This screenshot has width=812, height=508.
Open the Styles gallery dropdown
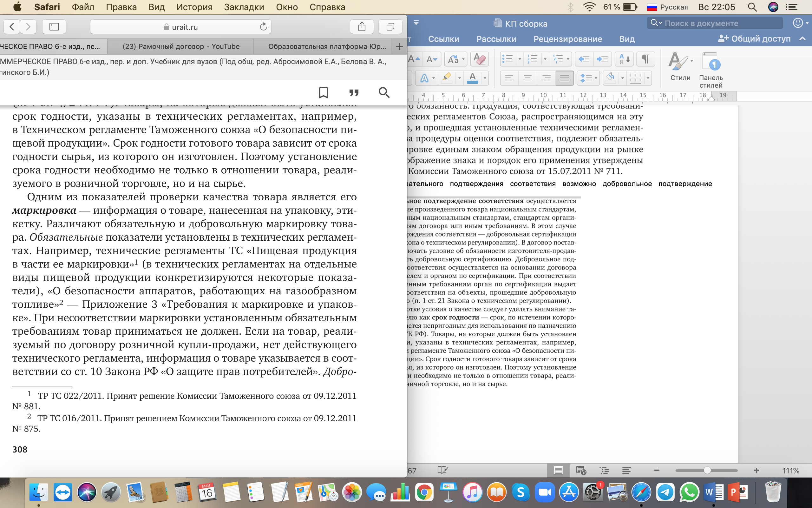coord(680,67)
